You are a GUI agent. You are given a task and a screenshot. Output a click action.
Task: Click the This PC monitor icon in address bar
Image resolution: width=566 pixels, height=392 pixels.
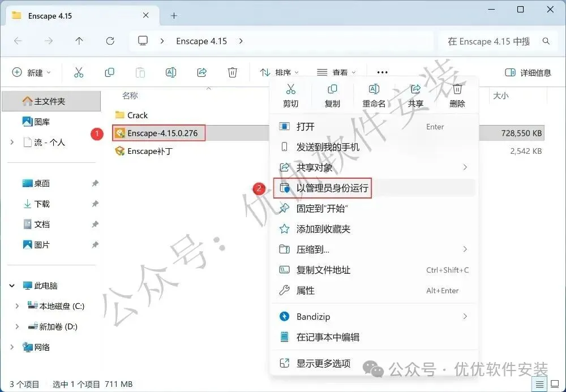click(143, 41)
